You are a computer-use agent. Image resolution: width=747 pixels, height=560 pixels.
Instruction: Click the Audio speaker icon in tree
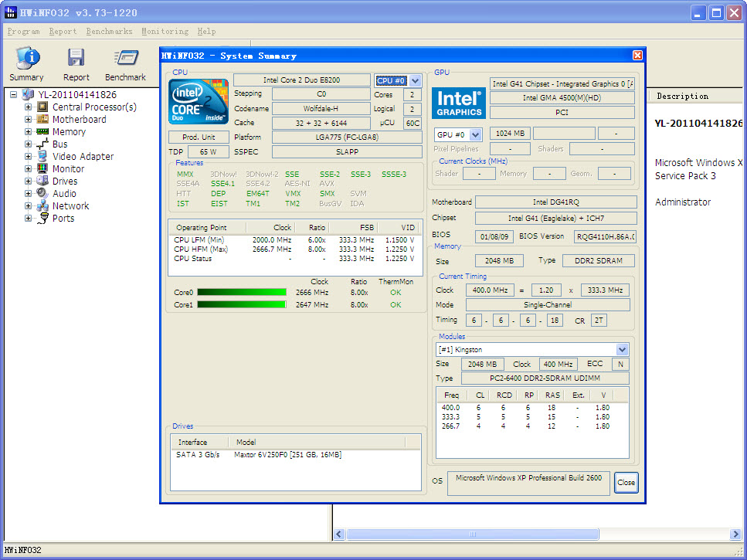[42, 194]
